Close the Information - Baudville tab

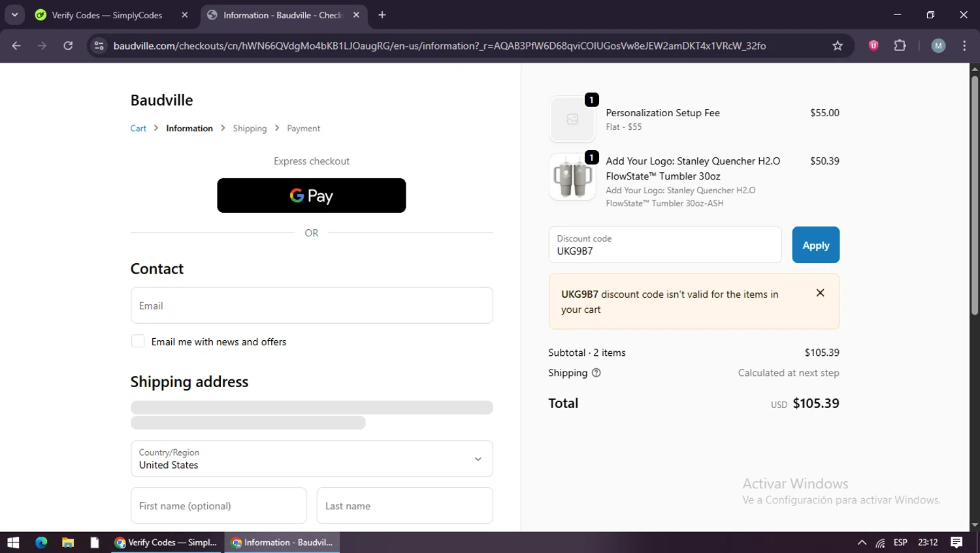[x=356, y=15]
